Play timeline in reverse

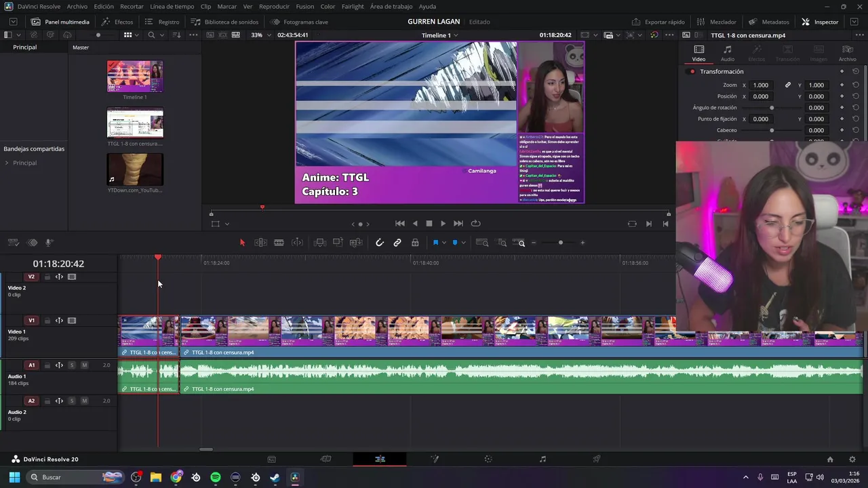coord(415,224)
